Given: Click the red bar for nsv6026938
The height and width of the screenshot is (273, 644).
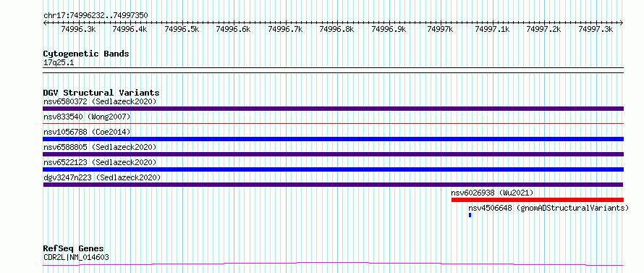Looking at the screenshot, I should click(x=537, y=200).
